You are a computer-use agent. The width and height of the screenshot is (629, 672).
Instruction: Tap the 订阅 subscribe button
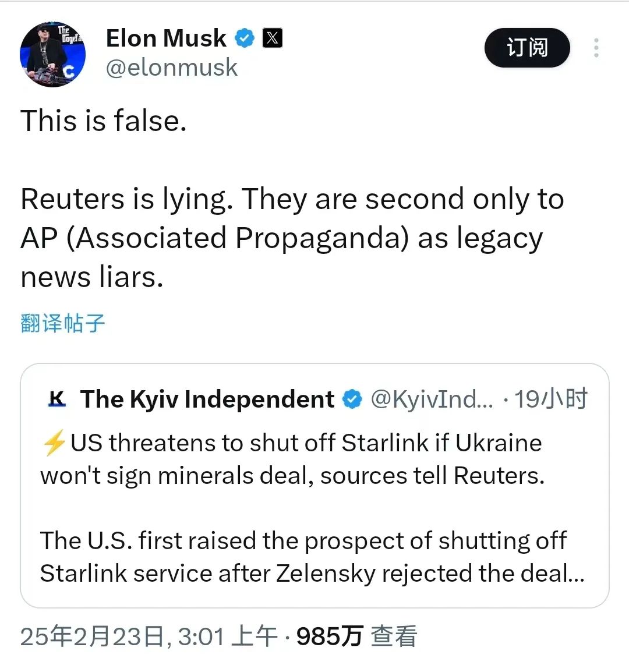527,48
